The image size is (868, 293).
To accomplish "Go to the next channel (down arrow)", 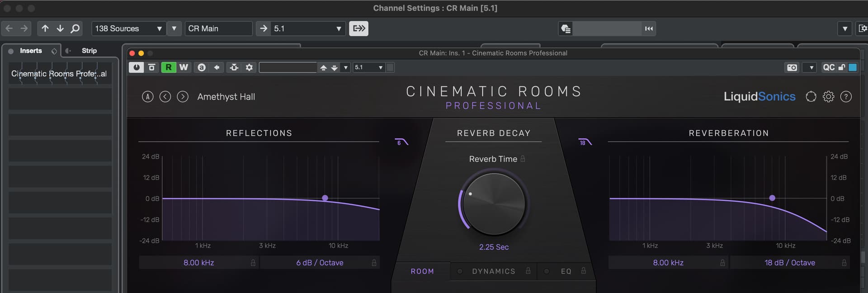I will [60, 28].
